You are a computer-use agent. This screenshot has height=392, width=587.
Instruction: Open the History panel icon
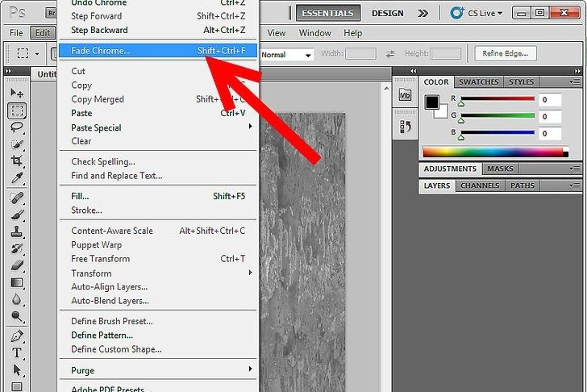click(x=406, y=127)
